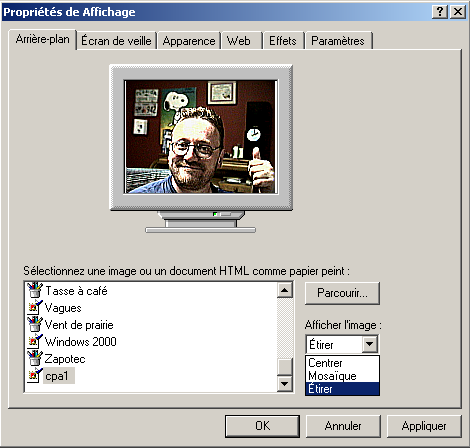Image resolution: width=470 pixels, height=448 pixels.
Task: Click the wallpaper list scroll-up arrow
Action: (285, 290)
